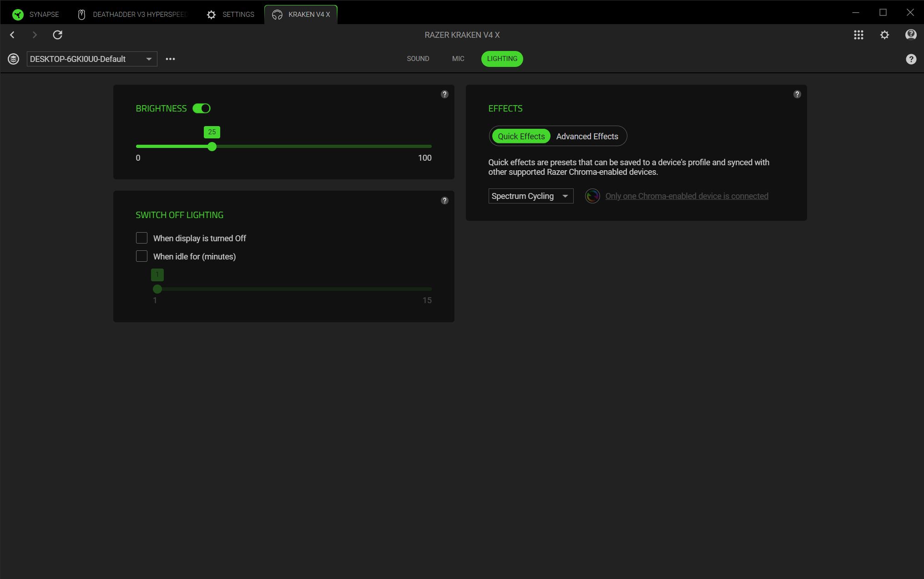Viewport: 924px width, 579px height.
Task: Open the Synapse home tab
Action: [x=35, y=15]
